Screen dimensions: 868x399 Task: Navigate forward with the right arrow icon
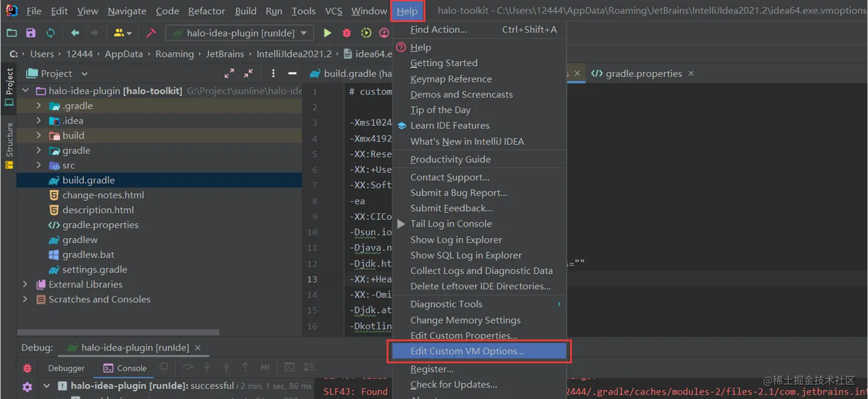pos(95,33)
